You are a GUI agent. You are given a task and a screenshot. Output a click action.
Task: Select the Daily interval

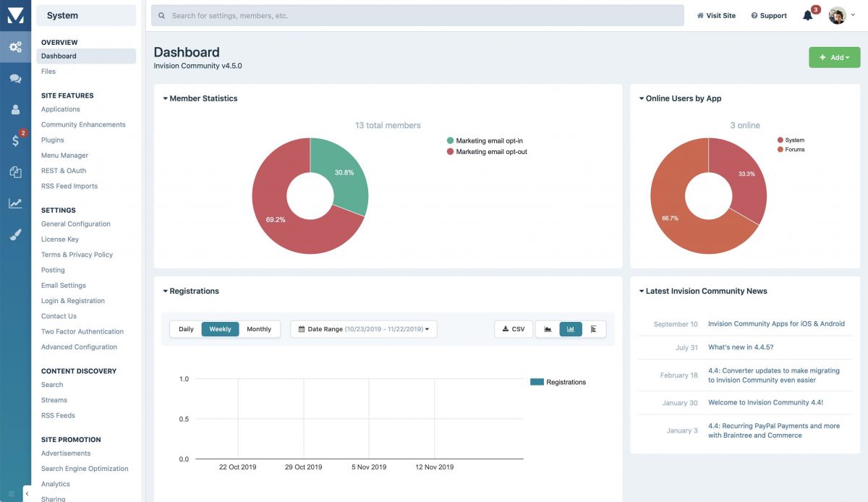(186, 329)
